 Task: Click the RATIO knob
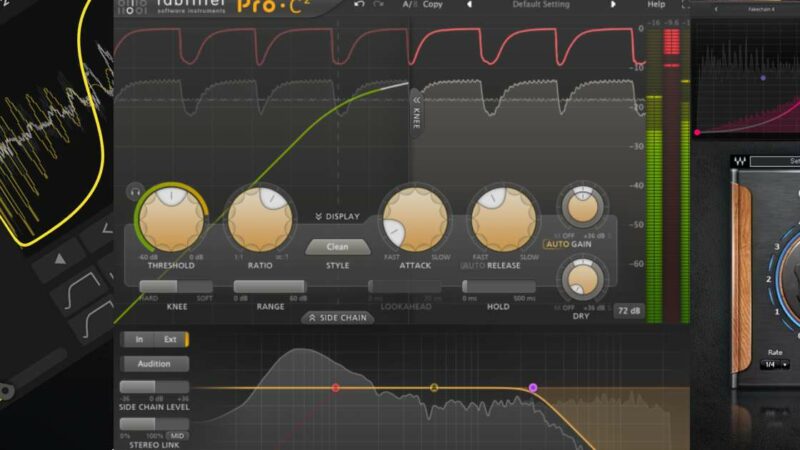point(260,218)
